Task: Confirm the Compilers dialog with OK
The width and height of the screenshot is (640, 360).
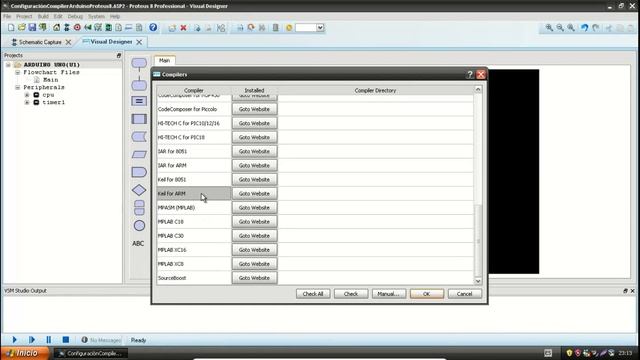Action: (427, 294)
